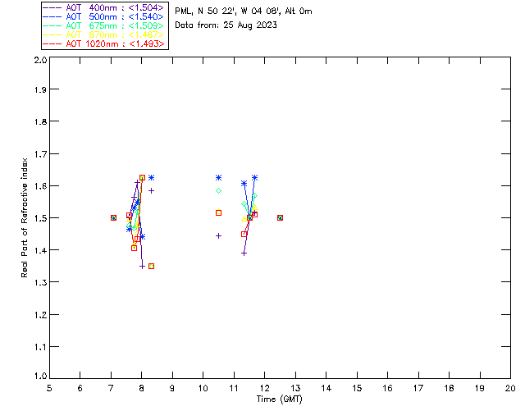Click the station text 'PML, N 50 22', W 04 08', Alt 0m'
This screenshot has width=525, height=420.
[x=244, y=11]
